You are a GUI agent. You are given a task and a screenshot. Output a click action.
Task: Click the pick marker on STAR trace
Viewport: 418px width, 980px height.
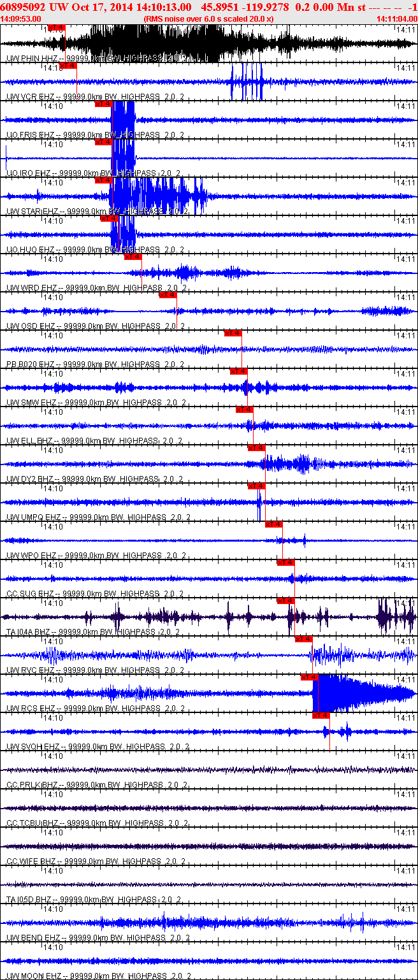point(103,180)
